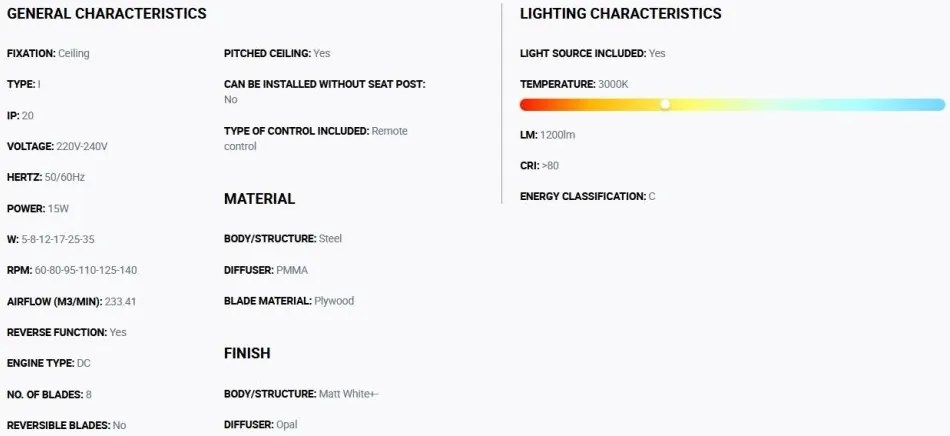Click the GENERAL CHARACTERISTICS heading

click(x=107, y=13)
